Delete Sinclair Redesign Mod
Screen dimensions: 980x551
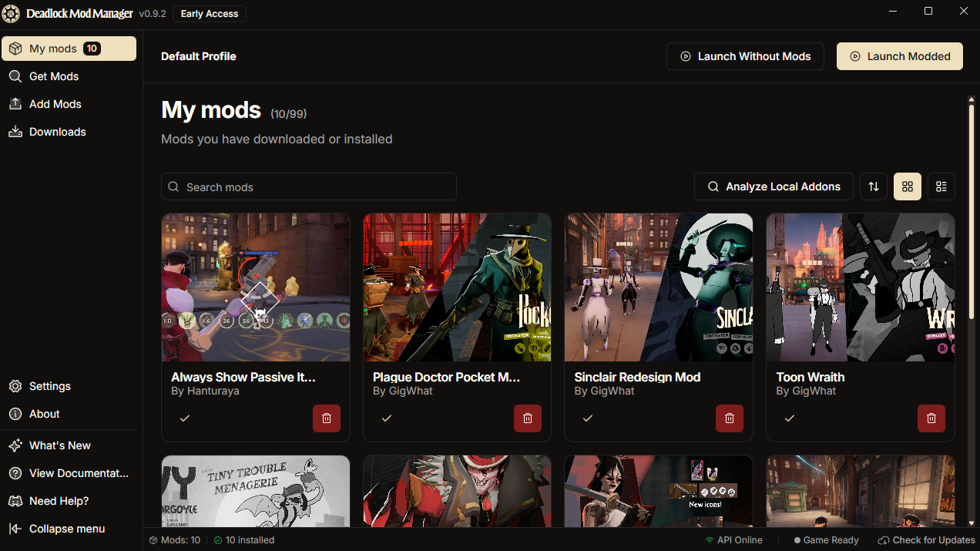(x=730, y=418)
